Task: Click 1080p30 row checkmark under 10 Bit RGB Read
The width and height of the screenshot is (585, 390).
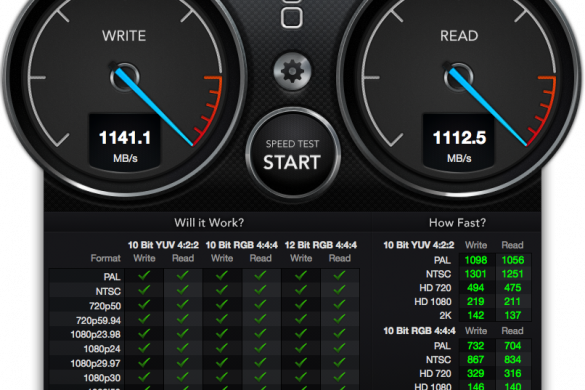Action: click(x=260, y=377)
